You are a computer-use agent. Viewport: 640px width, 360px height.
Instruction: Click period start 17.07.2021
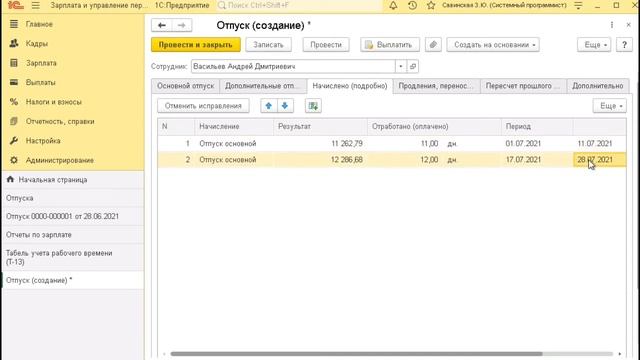click(x=537, y=160)
